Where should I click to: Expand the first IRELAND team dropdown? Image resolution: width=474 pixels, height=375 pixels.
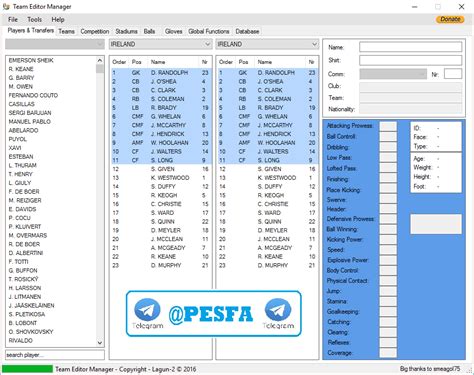[x=161, y=44]
